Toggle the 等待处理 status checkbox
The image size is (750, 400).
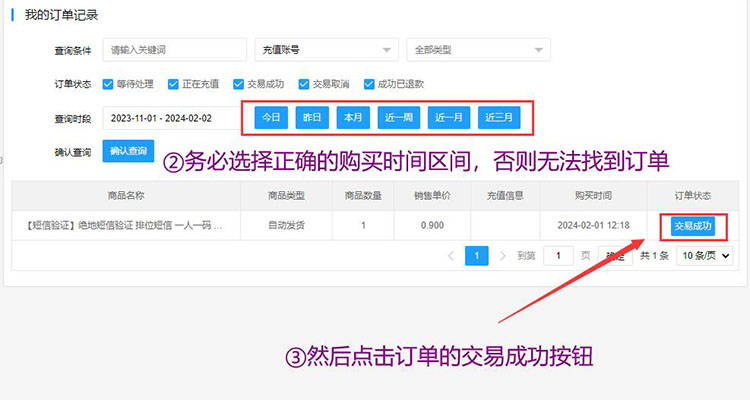tap(109, 84)
